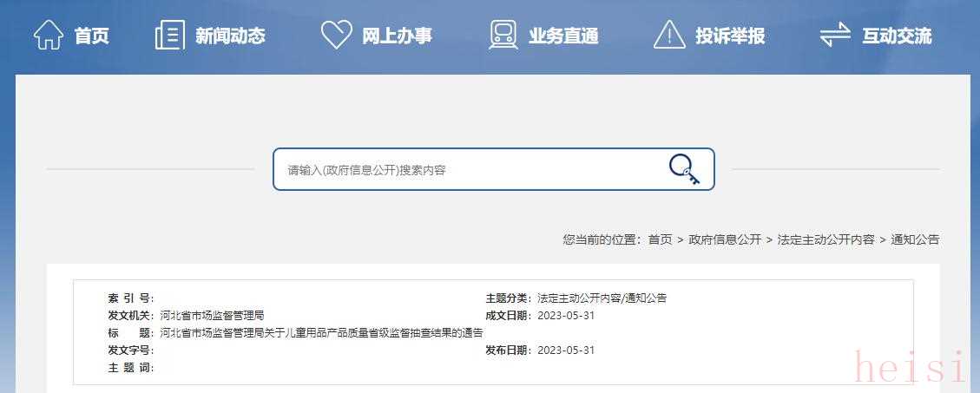
Task: Click the magnifier key search icon
Action: (x=684, y=169)
